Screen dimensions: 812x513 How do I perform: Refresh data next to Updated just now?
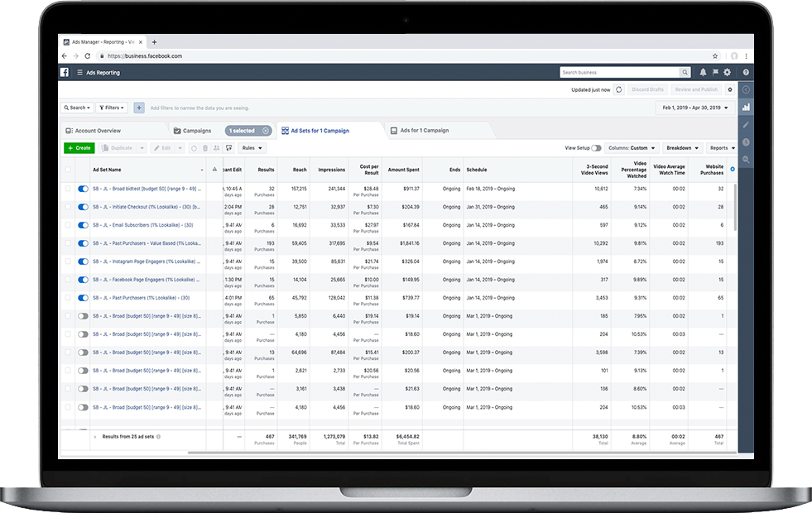tap(619, 89)
